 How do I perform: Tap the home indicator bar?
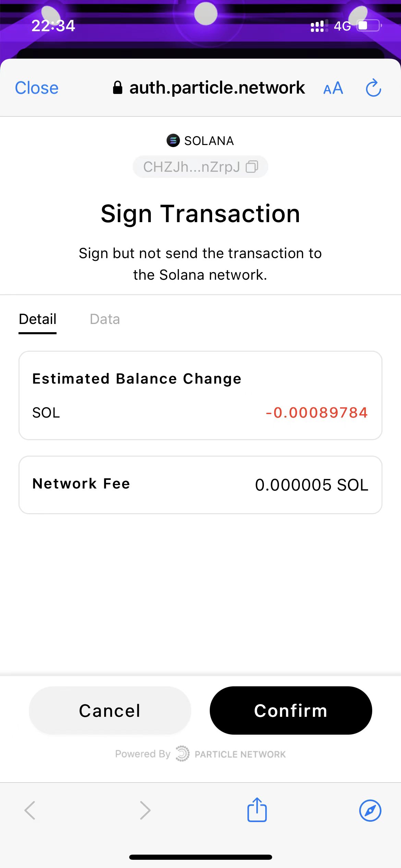[x=200, y=857]
